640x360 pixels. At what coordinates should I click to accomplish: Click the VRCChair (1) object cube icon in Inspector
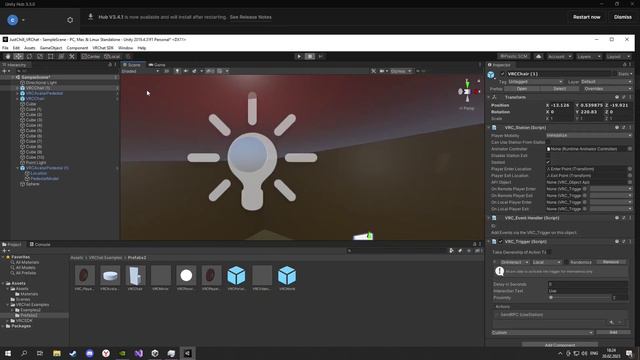click(x=491, y=75)
